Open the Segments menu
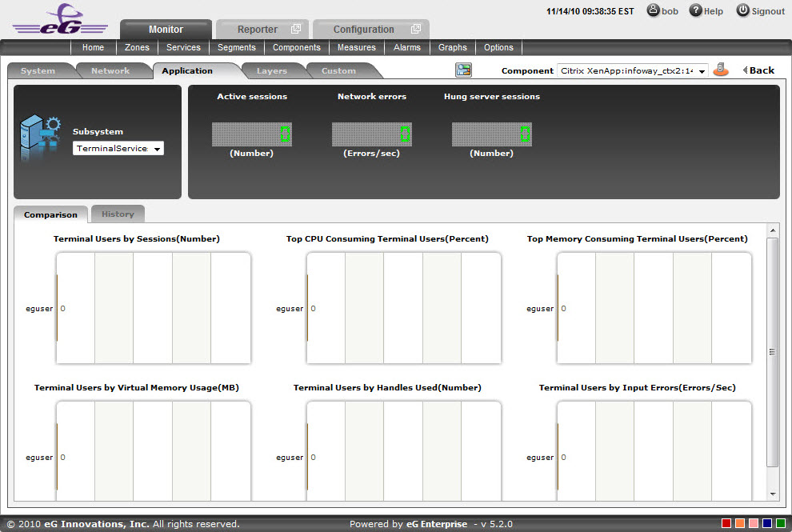The width and height of the screenshot is (792, 532). click(x=236, y=47)
